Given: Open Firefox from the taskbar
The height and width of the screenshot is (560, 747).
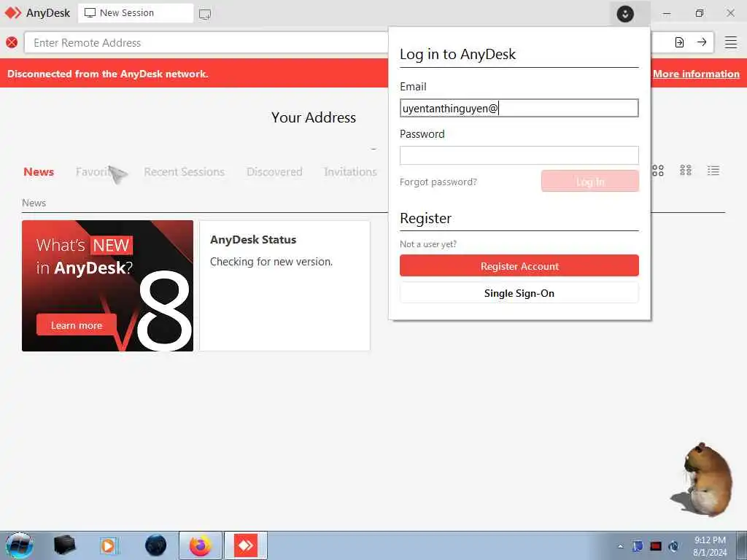Looking at the screenshot, I should (201, 545).
